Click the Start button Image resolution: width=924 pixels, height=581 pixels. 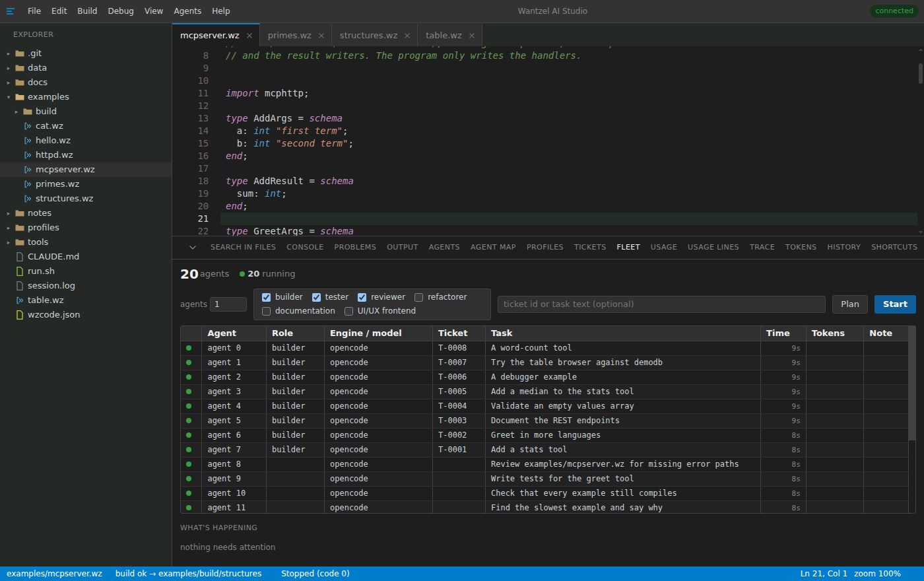point(895,304)
